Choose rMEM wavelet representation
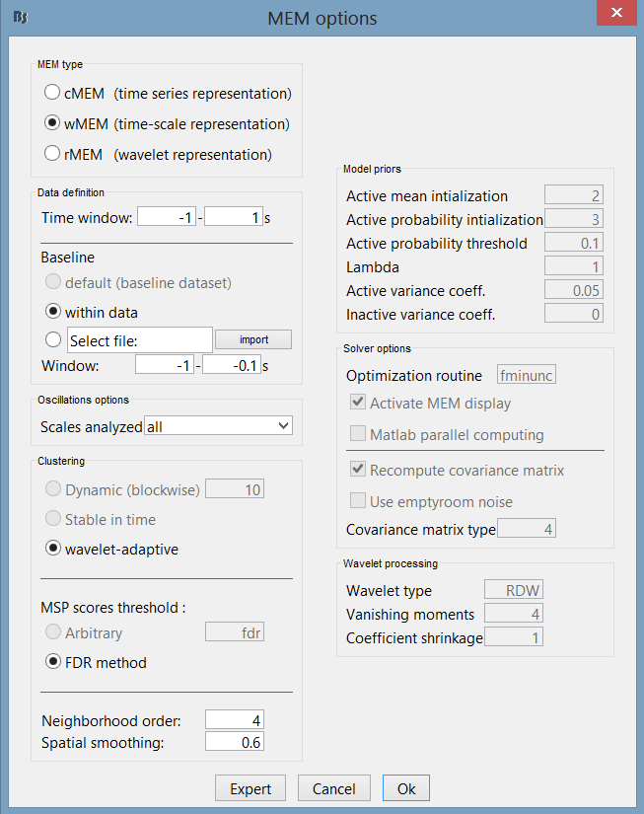The image size is (644, 814). (x=52, y=154)
